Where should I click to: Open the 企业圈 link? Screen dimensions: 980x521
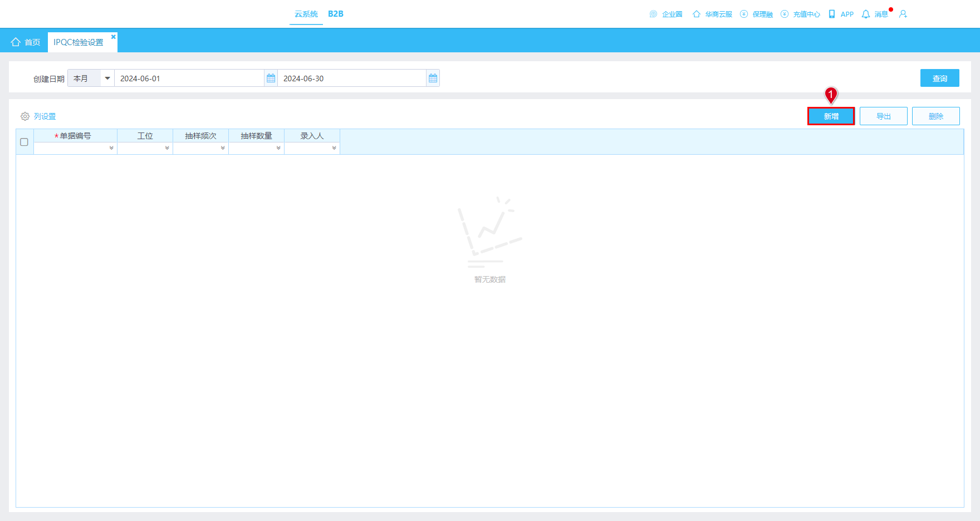click(x=672, y=14)
